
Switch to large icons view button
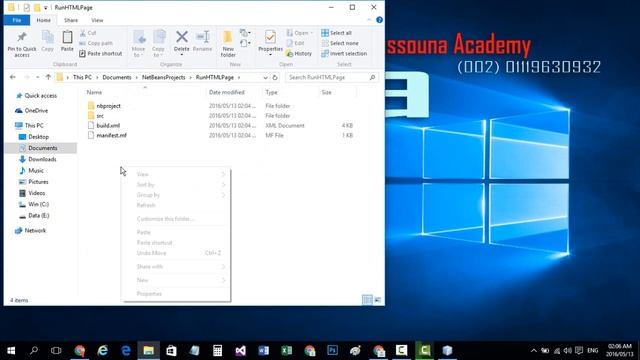click(378, 300)
